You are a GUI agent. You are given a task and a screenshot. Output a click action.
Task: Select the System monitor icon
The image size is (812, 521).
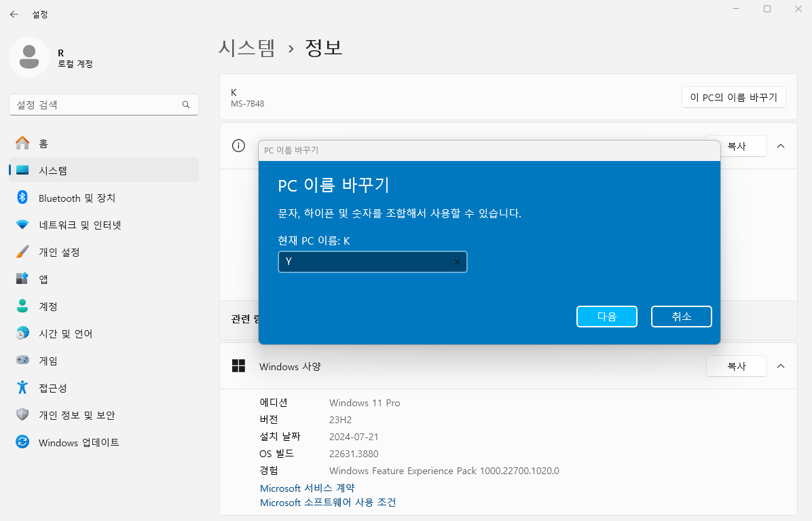(22, 170)
